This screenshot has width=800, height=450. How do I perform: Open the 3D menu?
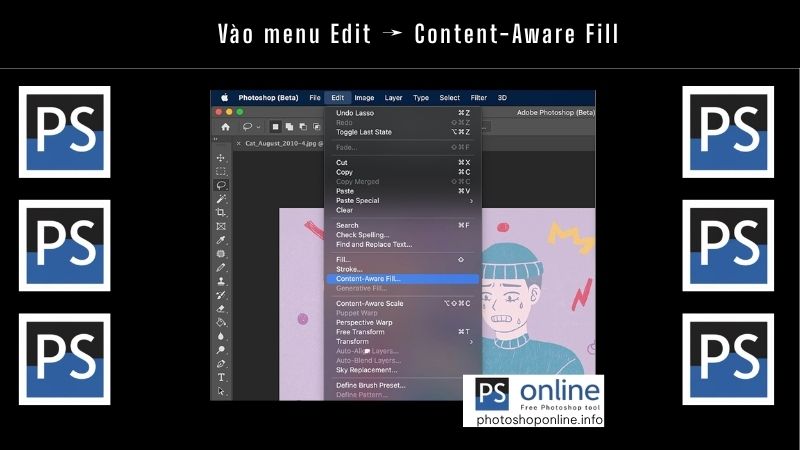click(502, 97)
